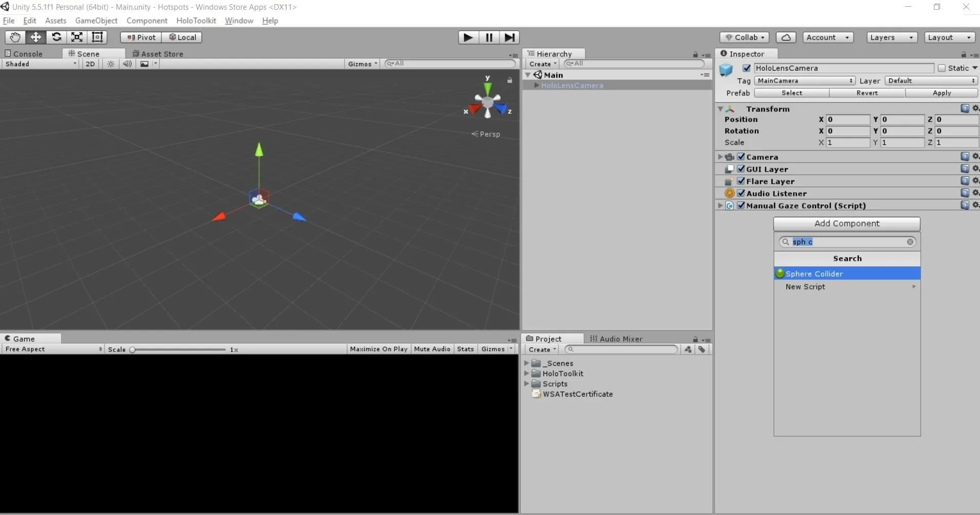Open Camera component help icon
This screenshot has width=980, height=515.
[x=965, y=157]
